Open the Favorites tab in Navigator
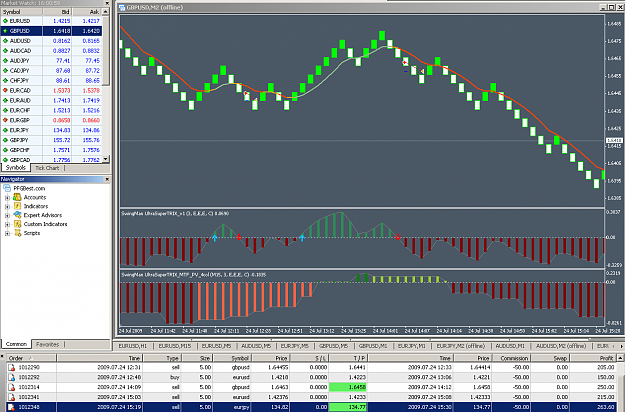Viewport: 625px width, 412px height. (x=47, y=345)
